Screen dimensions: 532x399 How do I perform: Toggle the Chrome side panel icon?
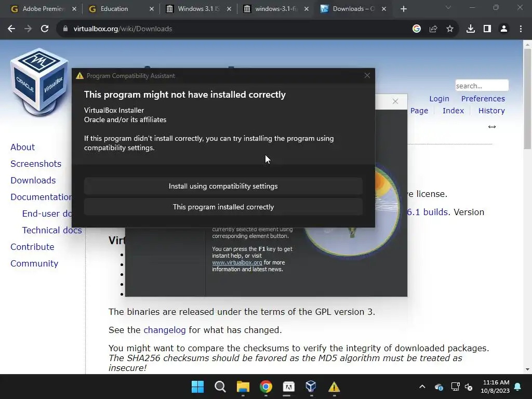[x=487, y=29]
